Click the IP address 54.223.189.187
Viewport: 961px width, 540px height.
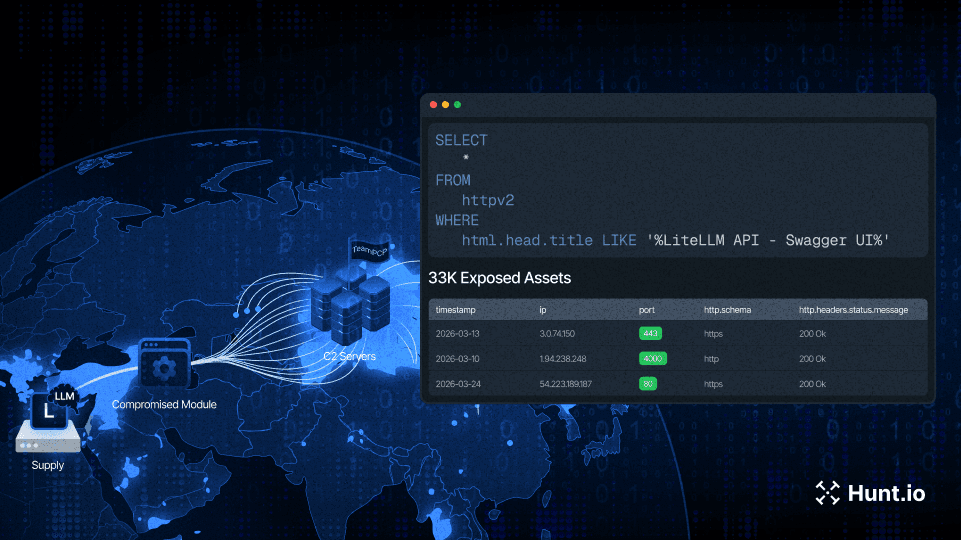coord(566,384)
